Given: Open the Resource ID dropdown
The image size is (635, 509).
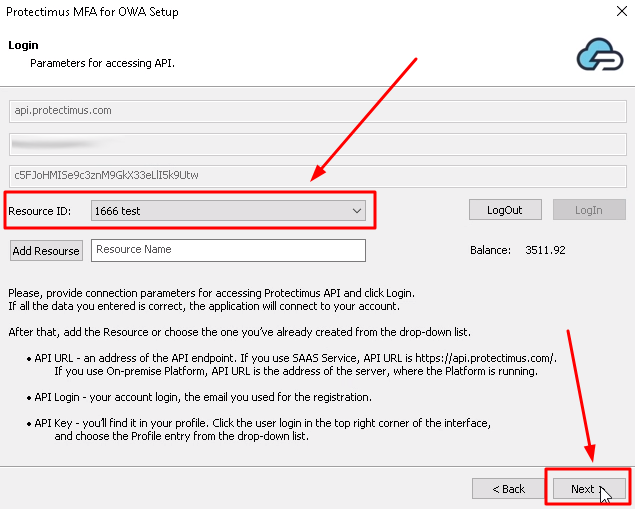Looking at the screenshot, I should tap(228, 211).
